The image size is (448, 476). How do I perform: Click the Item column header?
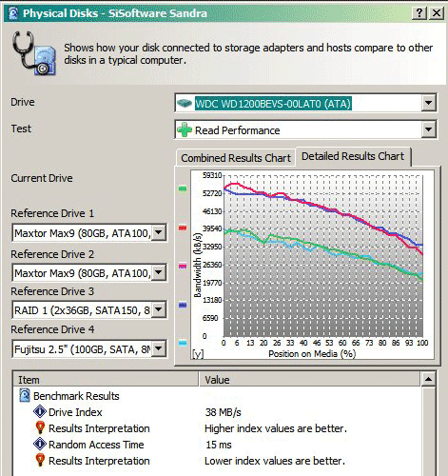pyautogui.click(x=106, y=379)
